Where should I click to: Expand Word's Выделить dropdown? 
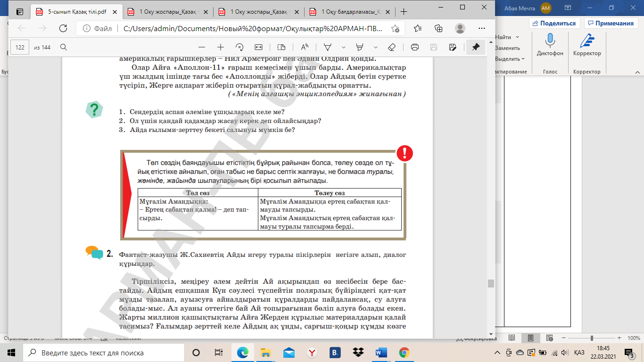coord(523,59)
